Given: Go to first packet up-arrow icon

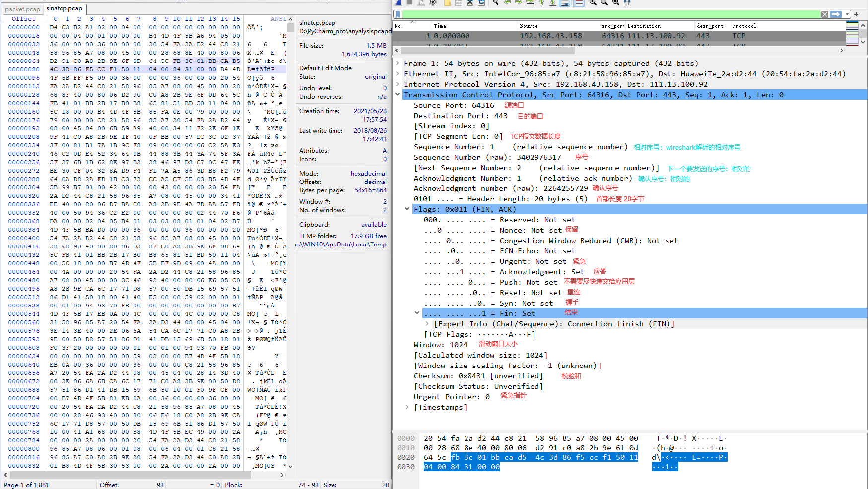Looking at the screenshot, I should [541, 2].
